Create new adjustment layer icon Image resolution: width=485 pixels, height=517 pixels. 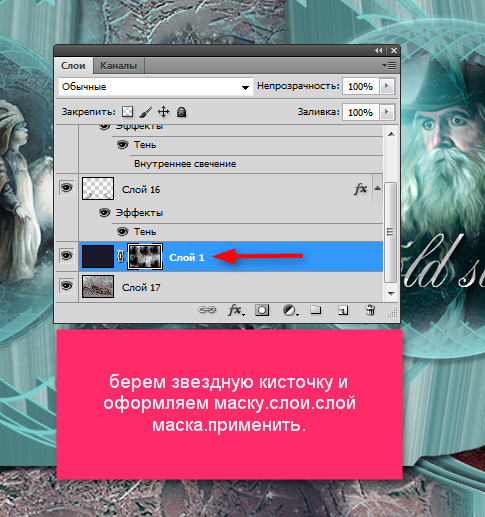[x=291, y=310]
